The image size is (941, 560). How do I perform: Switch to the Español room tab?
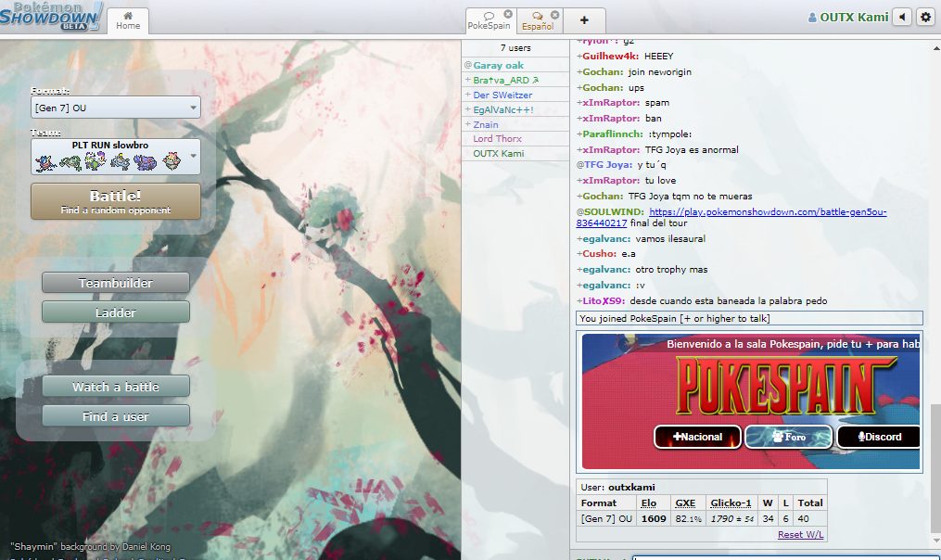click(537, 20)
